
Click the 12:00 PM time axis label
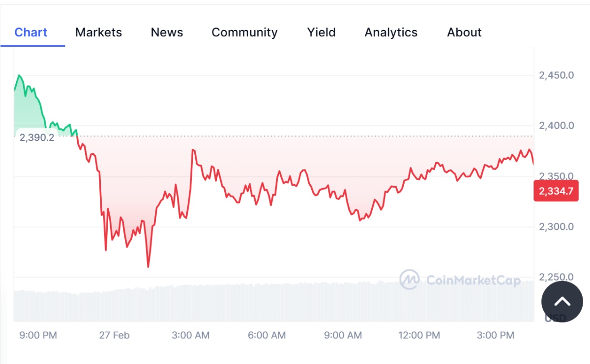[x=419, y=336]
